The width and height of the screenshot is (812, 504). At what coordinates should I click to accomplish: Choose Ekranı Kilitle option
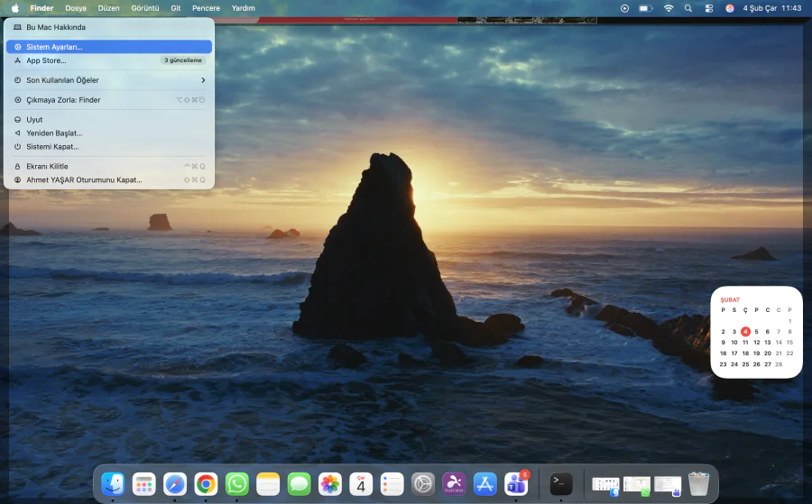point(109,166)
